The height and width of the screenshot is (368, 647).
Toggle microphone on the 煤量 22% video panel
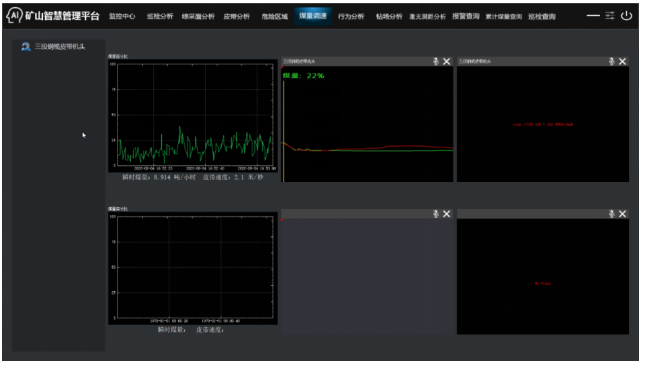pyautogui.click(x=436, y=61)
